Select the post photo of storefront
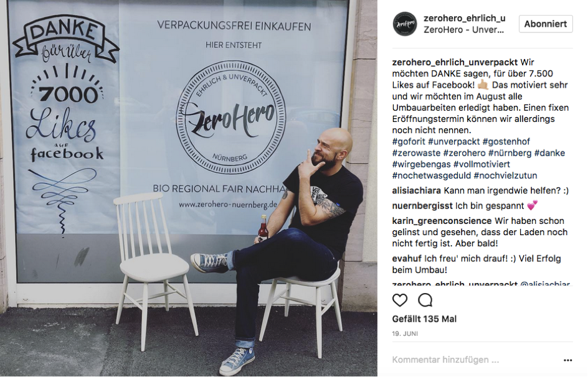Image resolution: width=588 pixels, height=377 pixels. [189, 188]
